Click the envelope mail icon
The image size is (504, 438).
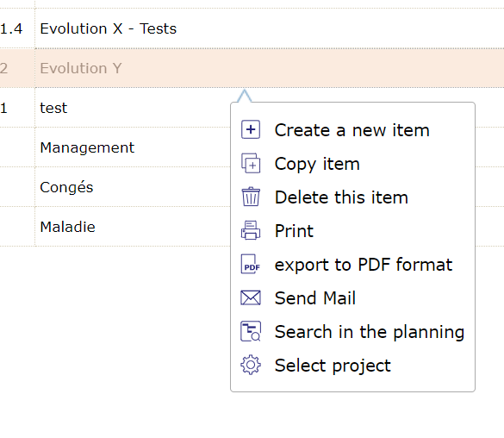click(251, 297)
